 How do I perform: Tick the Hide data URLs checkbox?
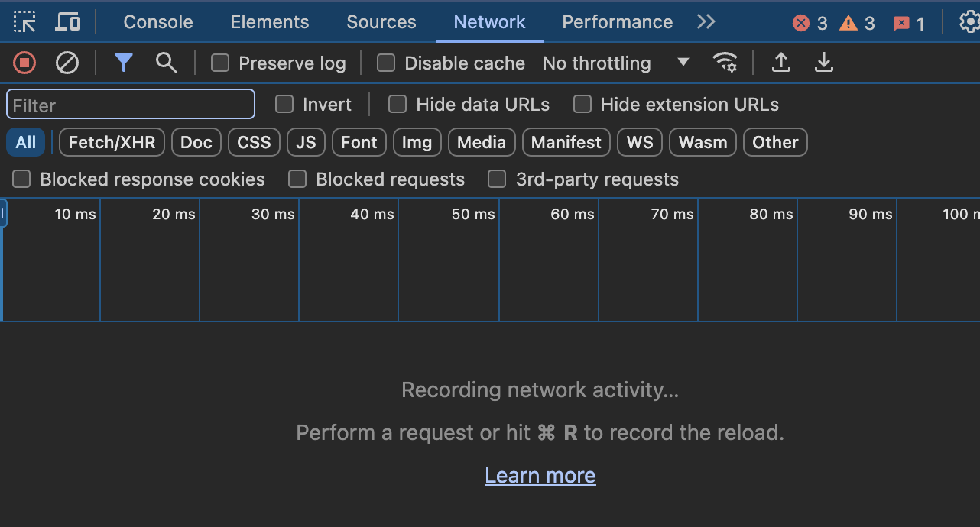pos(398,104)
